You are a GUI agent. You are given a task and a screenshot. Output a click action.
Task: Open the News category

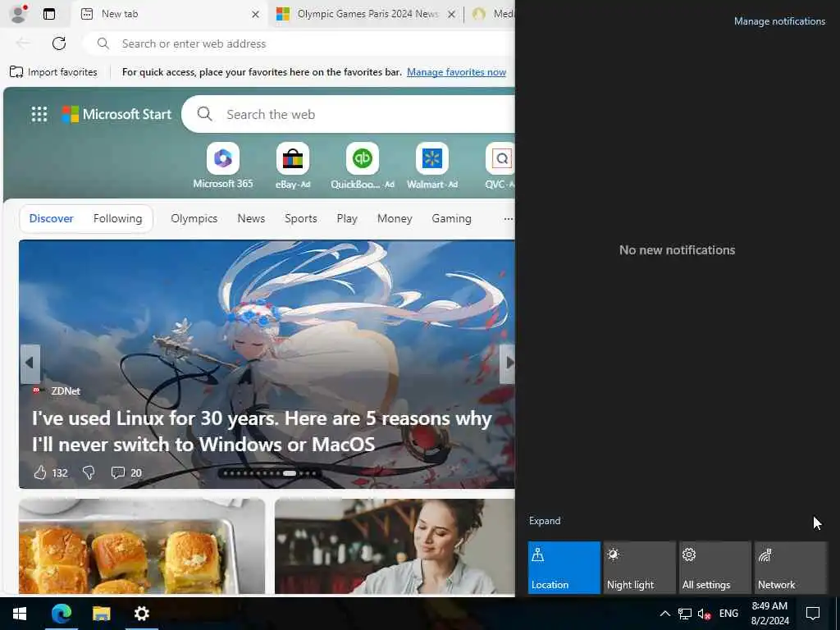[x=251, y=218]
